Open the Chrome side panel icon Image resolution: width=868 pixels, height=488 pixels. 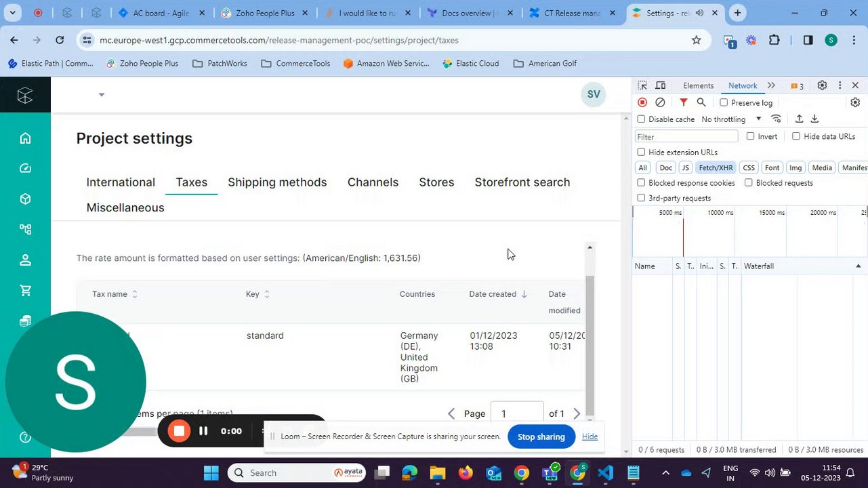[x=808, y=40]
